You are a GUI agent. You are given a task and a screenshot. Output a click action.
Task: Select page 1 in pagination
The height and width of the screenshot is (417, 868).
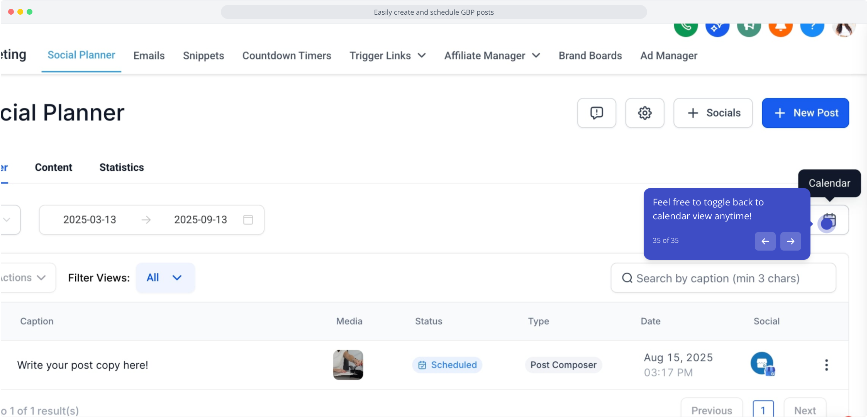(763, 409)
